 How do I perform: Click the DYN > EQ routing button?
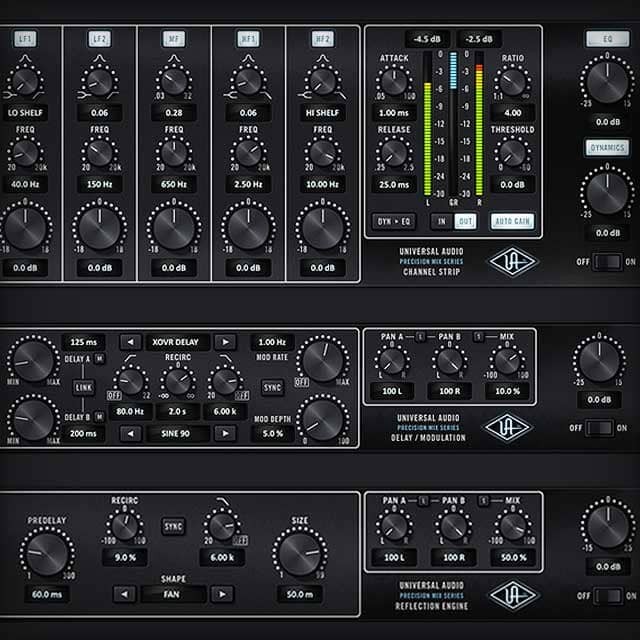(x=394, y=222)
